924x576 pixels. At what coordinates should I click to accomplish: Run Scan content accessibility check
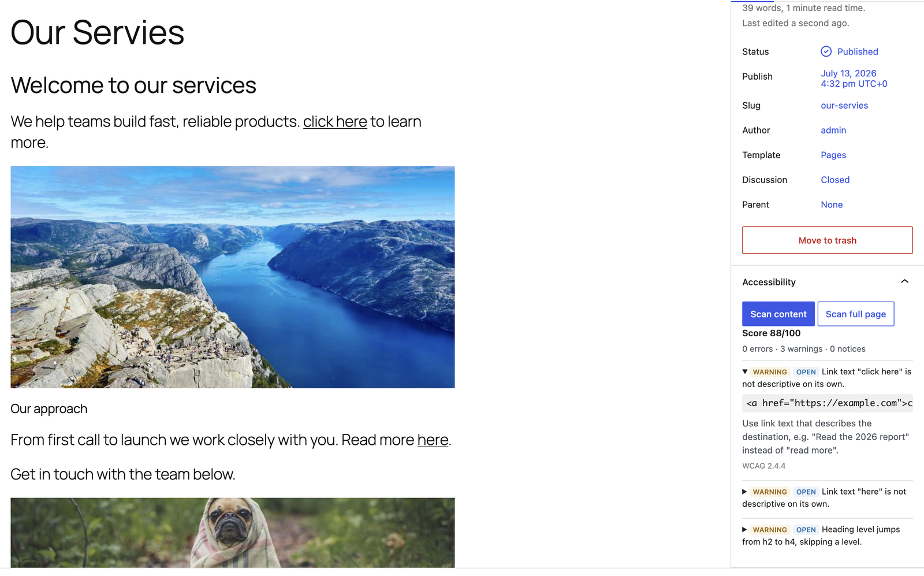778,314
